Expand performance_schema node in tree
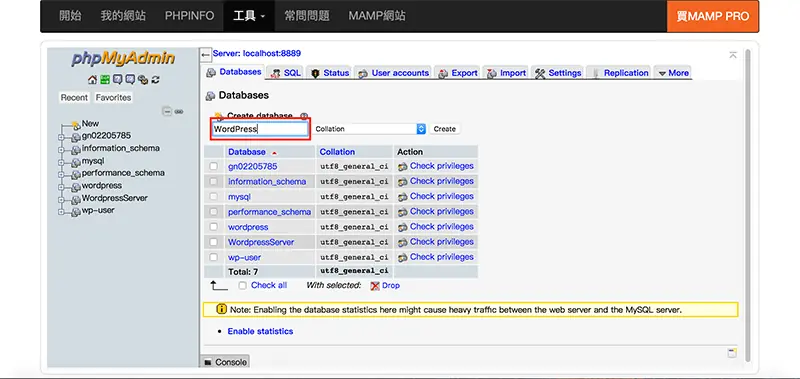This screenshot has height=379, width=800. click(61, 174)
